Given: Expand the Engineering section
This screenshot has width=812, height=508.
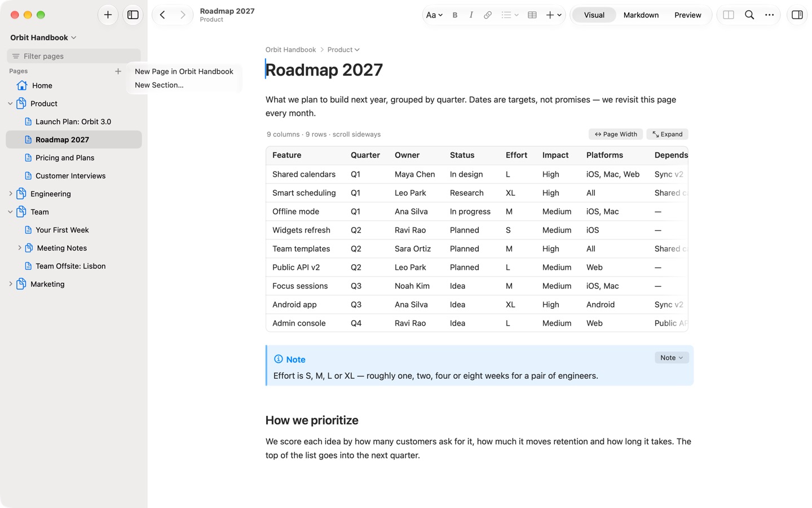Looking at the screenshot, I should [10, 194].
